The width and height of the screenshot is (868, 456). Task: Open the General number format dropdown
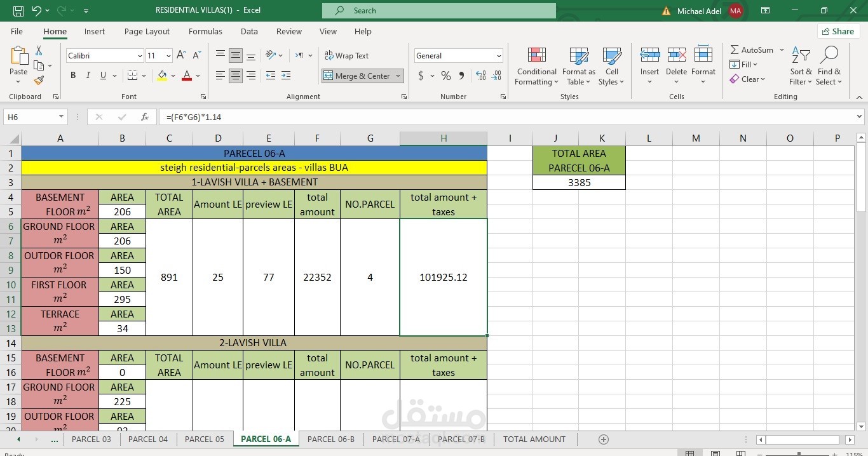tap(499, 56)
